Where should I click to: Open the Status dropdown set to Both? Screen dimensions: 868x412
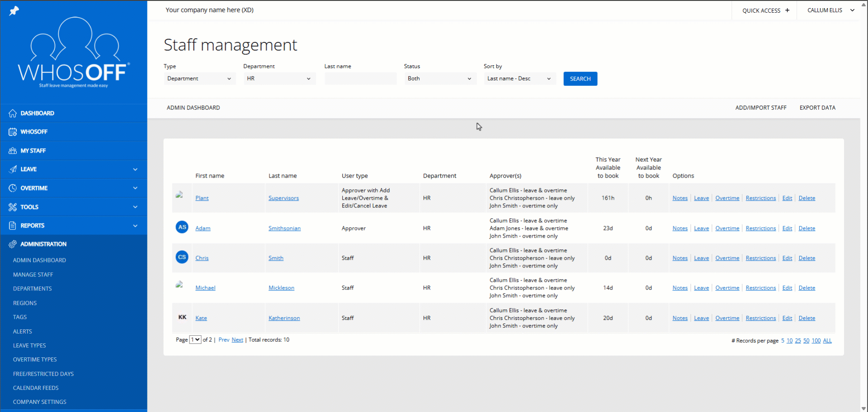click(x=439, y=79)
